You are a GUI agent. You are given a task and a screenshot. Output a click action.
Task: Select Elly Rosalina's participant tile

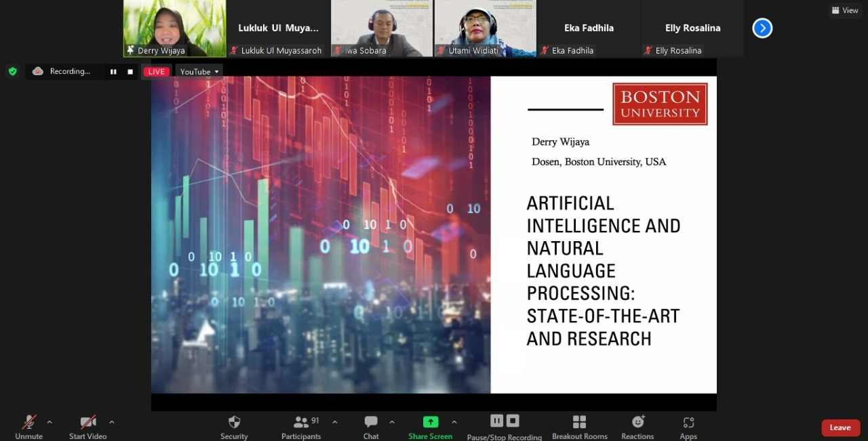692,28
